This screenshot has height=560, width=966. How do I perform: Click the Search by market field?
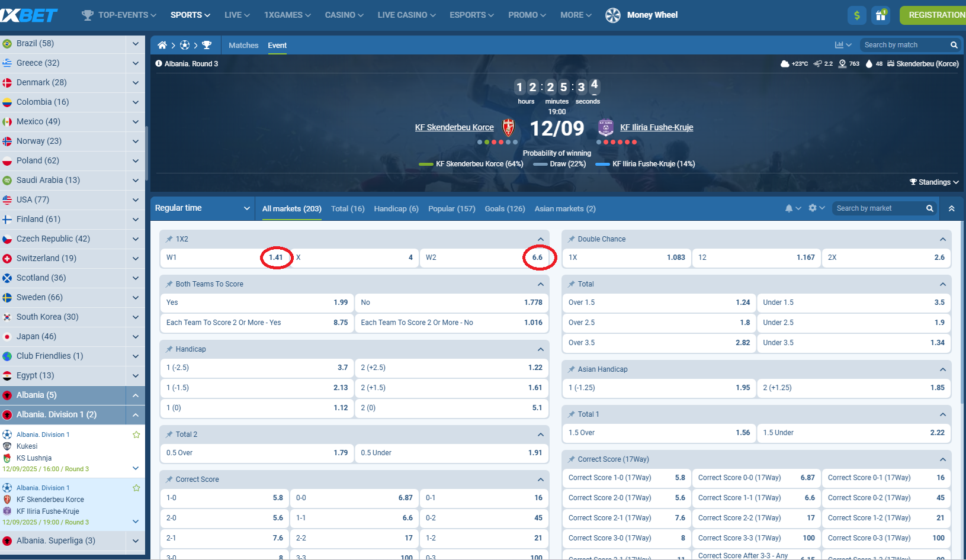880,208
